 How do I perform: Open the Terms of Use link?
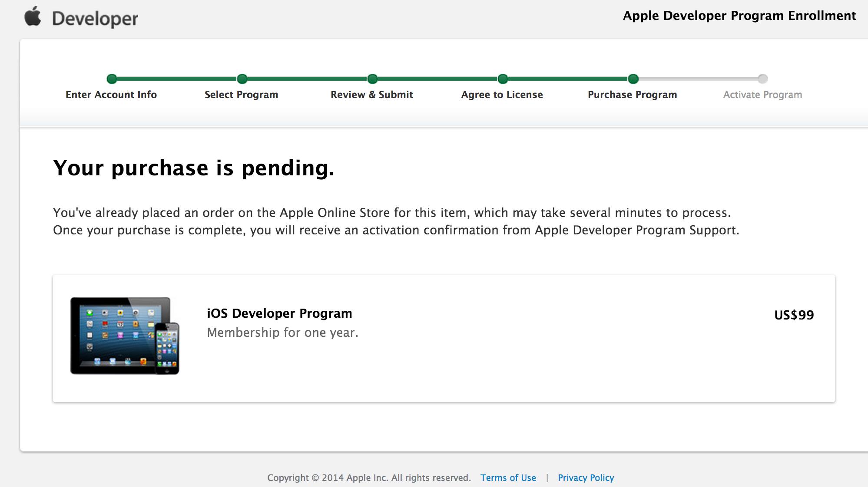point(508,477)
